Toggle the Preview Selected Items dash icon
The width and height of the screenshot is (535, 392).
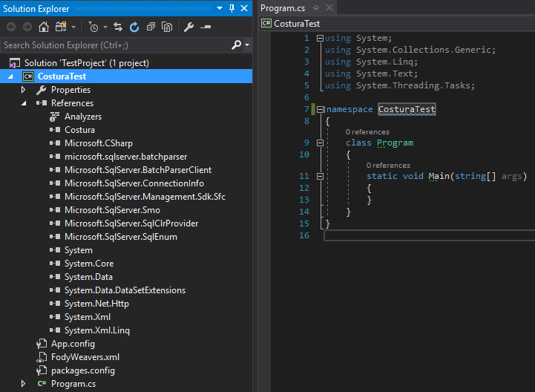pos(206,27)
